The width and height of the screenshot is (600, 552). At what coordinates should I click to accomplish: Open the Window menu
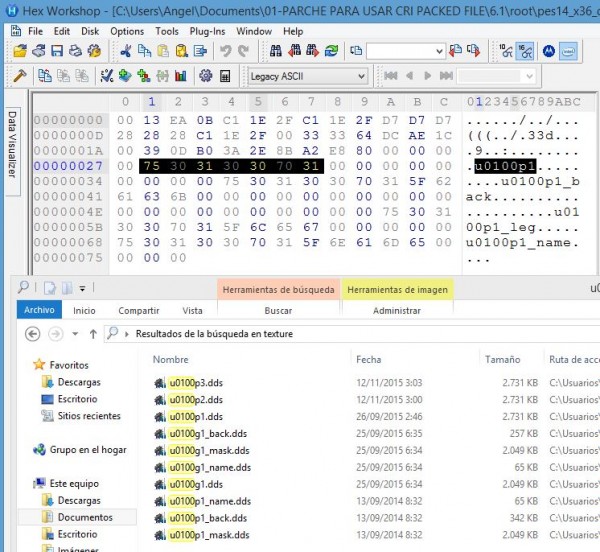pyautogui.click(x=254, y=31)
